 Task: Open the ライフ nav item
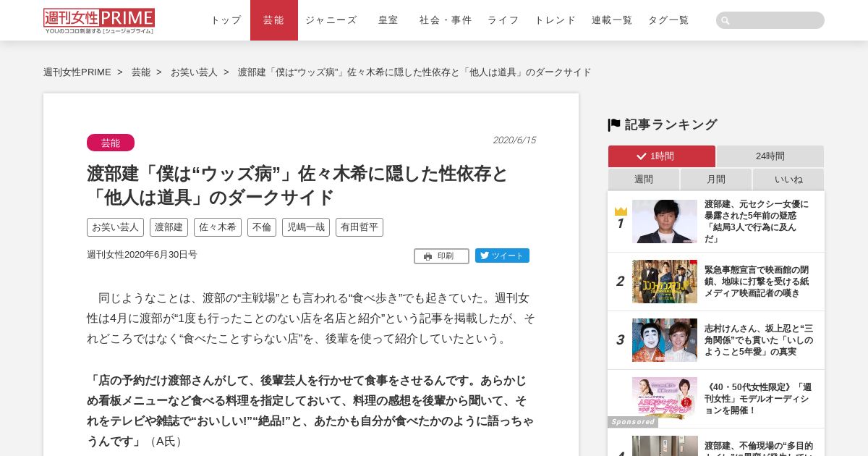click(503, 20)
